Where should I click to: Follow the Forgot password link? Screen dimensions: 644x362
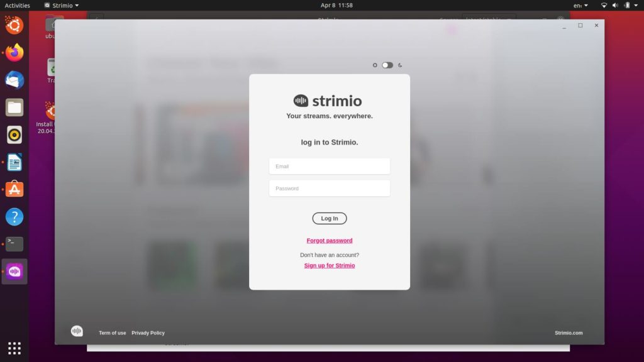(x=330, y=241)
